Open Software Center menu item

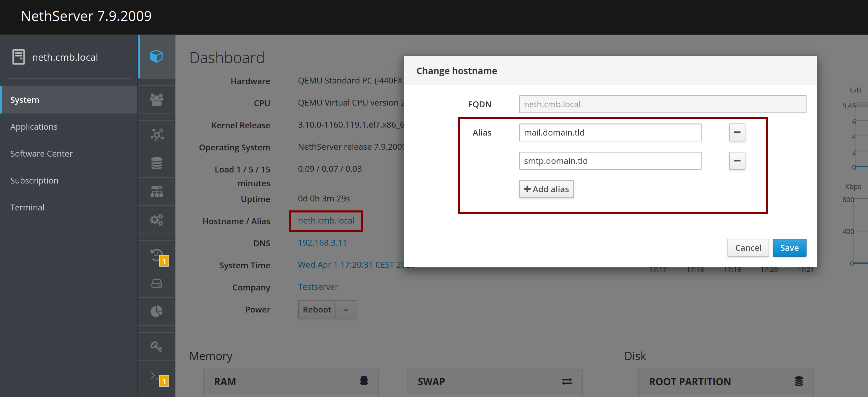click(x=41, y=153)
